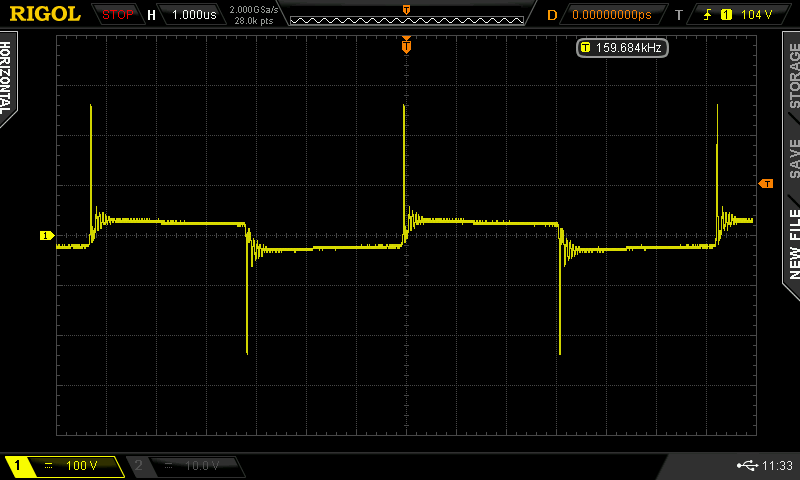
Task: Click the red STOP run status indicator
Action: 118,15
